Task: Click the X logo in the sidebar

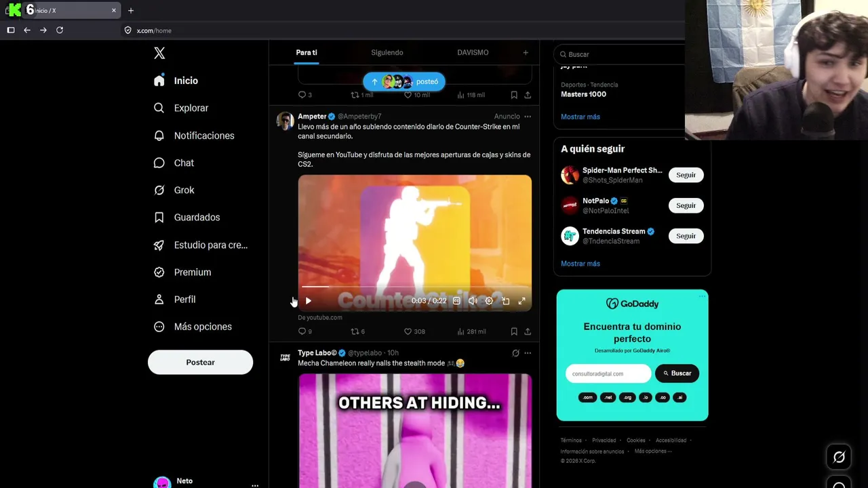Action: (x=159, y=53)
